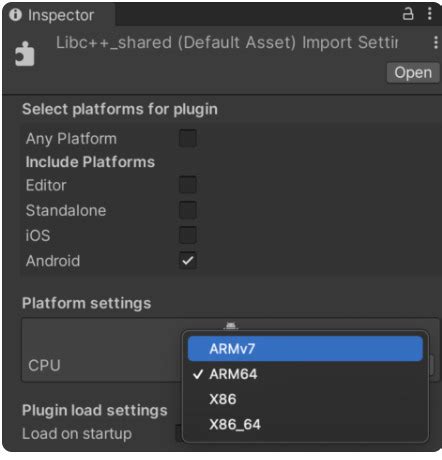Screen dimensions: 442x460
Task: Enable the Any Platform checkbox
Action: click(188, 138)
